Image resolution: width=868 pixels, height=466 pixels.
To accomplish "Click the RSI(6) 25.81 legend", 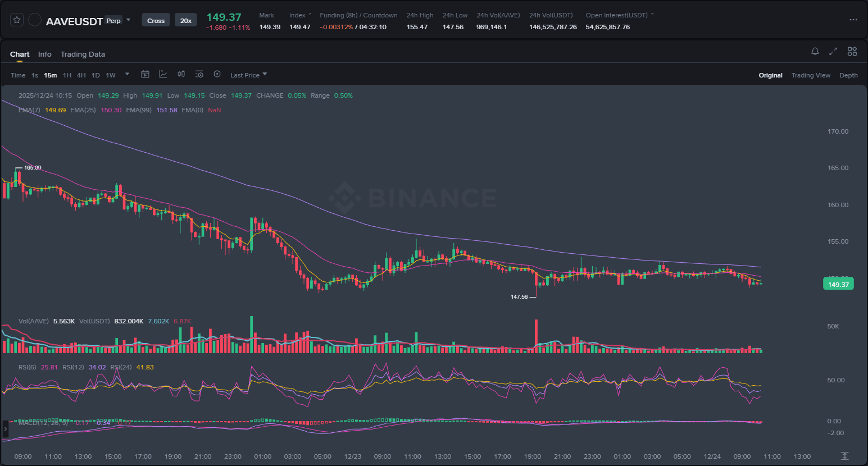I will click(x=38, y=367).
